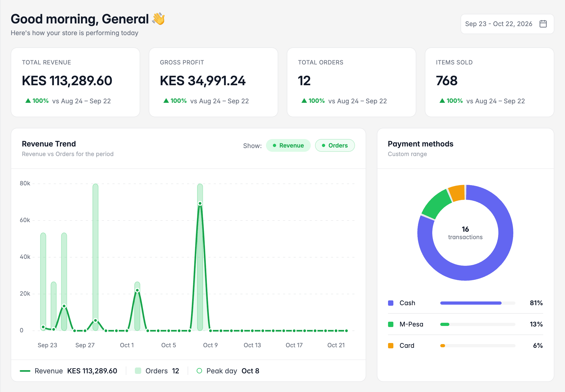Click the footer Revenue KES 113,289.60 value

click(x=92, y=371)
